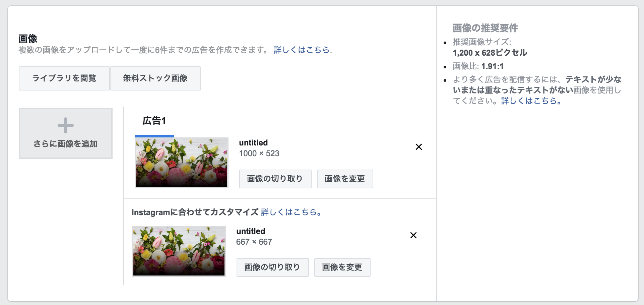Click the plus icon to add image

coord(66,125)
